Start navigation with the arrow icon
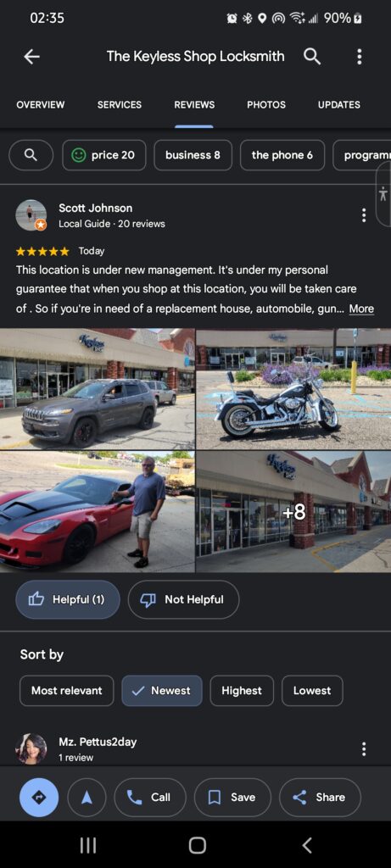This screenshot has width=391, height=868. tap(87, 797)
